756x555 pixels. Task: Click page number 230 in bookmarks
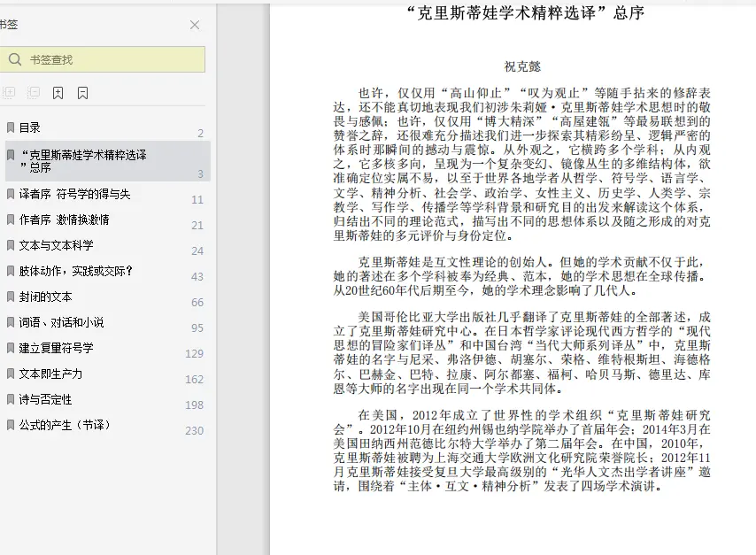(194, 430)
